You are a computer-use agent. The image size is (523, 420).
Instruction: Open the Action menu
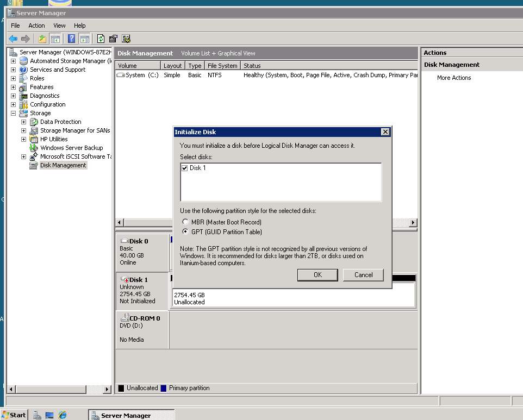[36, 26]
